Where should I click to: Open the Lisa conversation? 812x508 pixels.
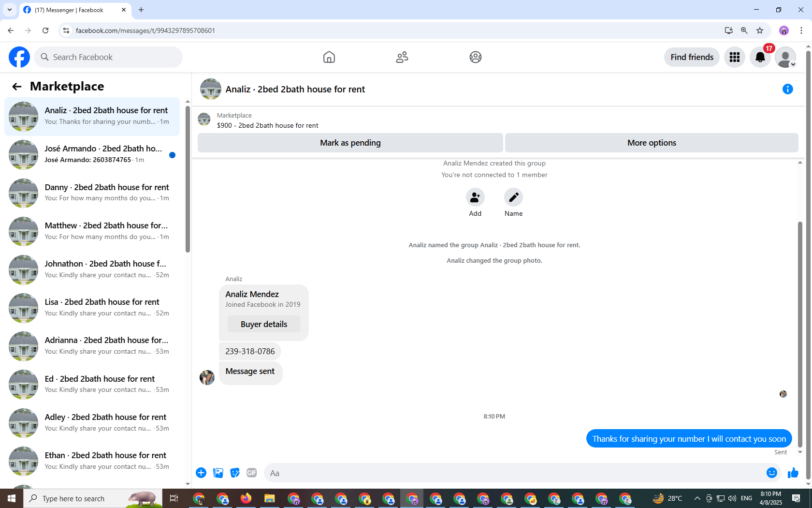coord(92,308)
